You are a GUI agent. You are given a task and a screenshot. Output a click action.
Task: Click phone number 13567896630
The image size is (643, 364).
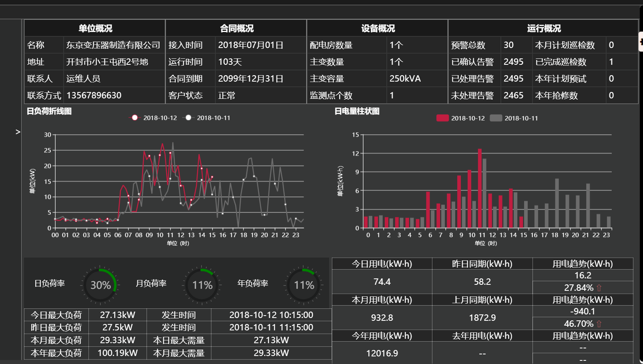click(x=94, y=96)
